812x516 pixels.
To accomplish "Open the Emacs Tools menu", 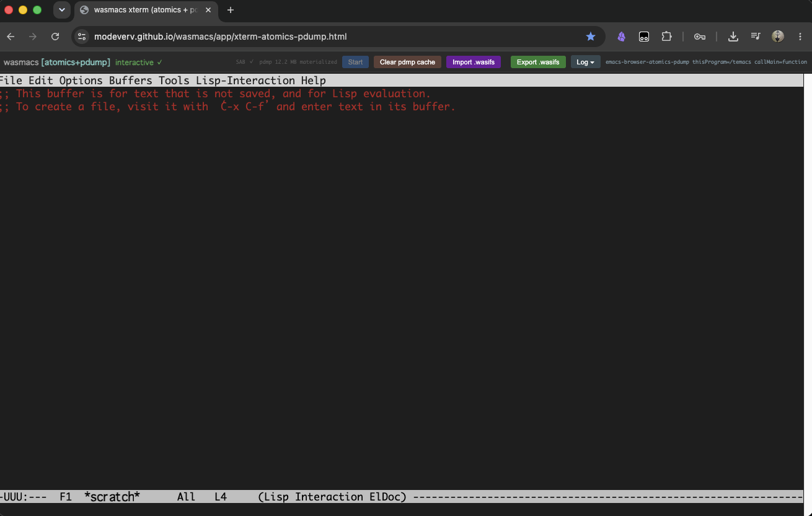I will point(174,81).
